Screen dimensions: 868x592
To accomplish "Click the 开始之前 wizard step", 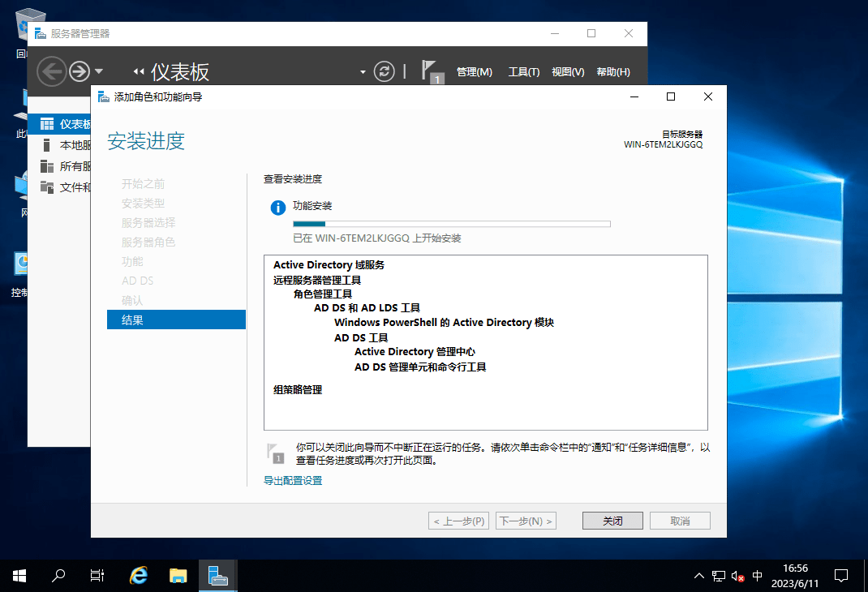I will 143,184.
